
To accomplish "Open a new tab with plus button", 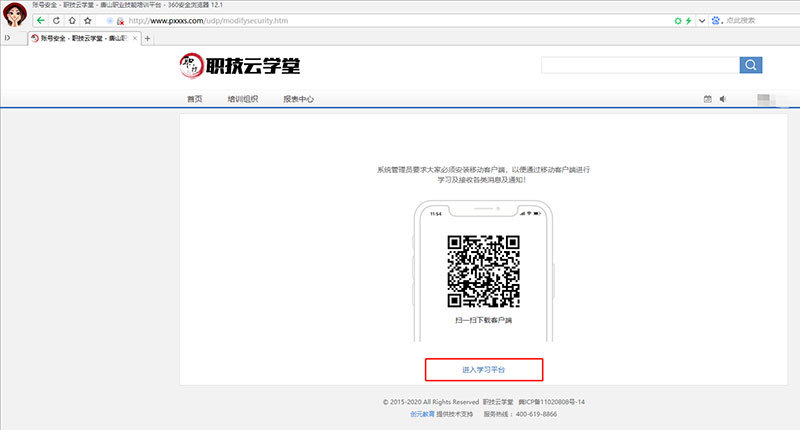I will [x=148, y=38].
